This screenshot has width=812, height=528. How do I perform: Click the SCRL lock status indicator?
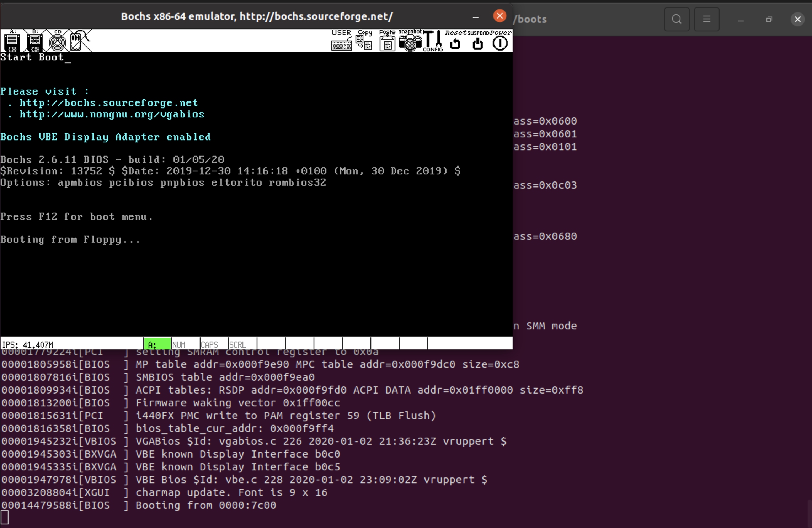242,344
